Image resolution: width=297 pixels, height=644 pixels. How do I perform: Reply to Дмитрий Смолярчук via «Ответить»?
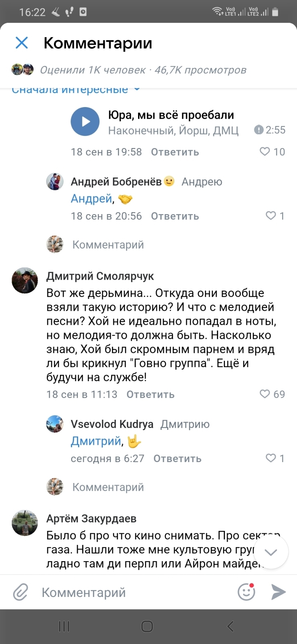(x=150, y=394)
